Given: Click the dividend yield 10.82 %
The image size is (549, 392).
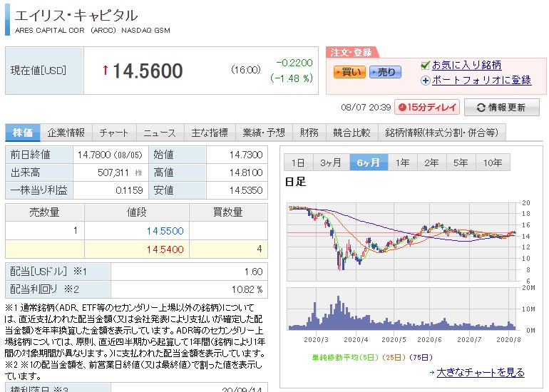Looking at the screenshot, I should 247,290.
